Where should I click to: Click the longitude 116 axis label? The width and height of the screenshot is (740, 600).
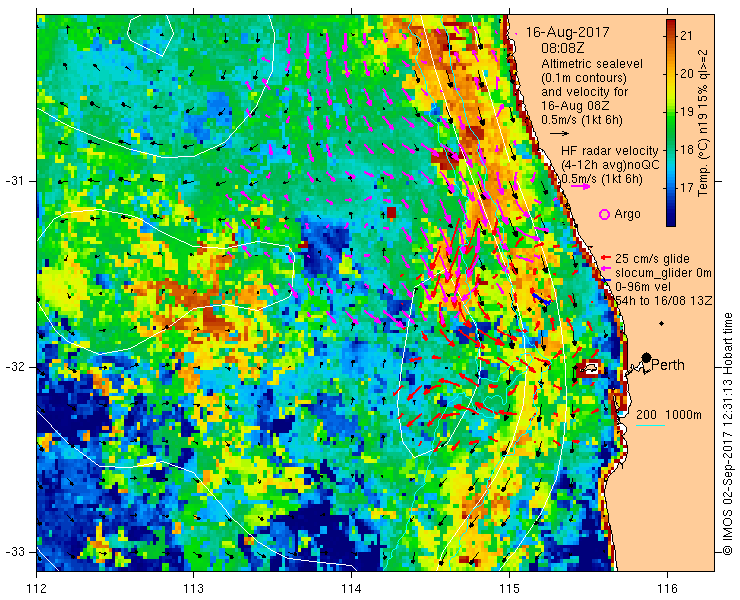point(667,589)
